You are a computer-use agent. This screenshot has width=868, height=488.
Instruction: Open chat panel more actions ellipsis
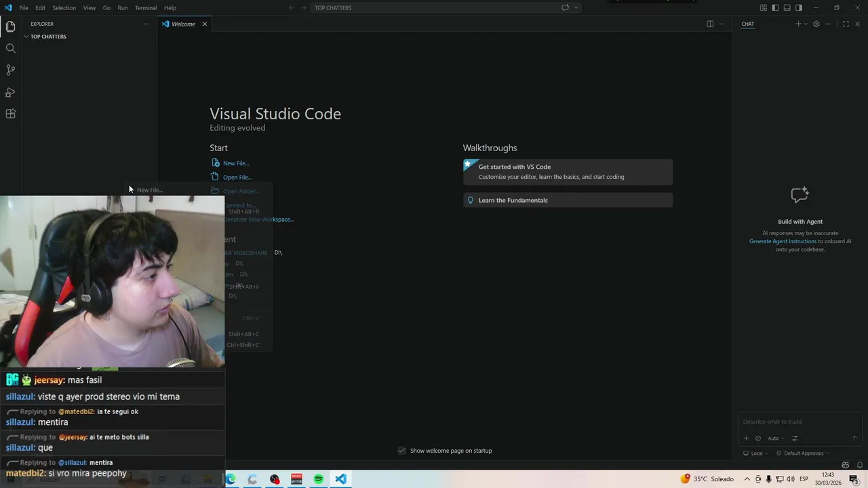(x=828, y=24)
